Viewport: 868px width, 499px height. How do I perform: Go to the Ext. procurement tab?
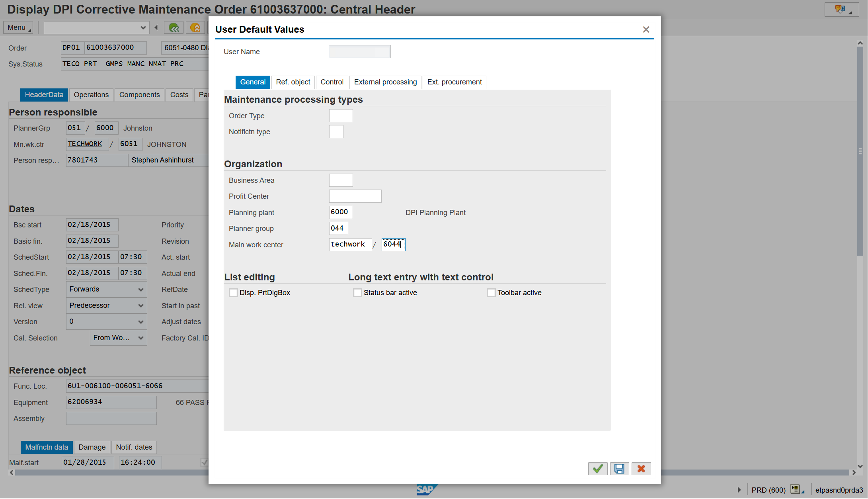[454, 82]
